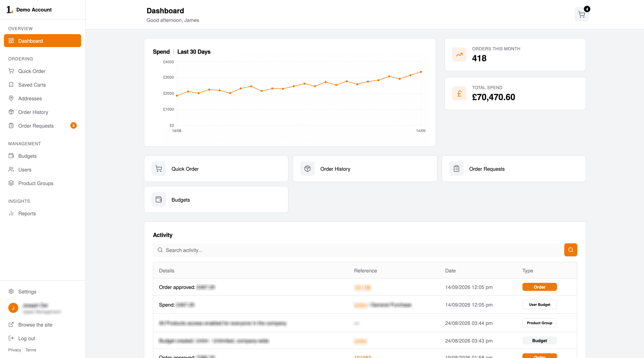
Task: Click the Reports bar chart icon
Action: [x=11, y=213]
